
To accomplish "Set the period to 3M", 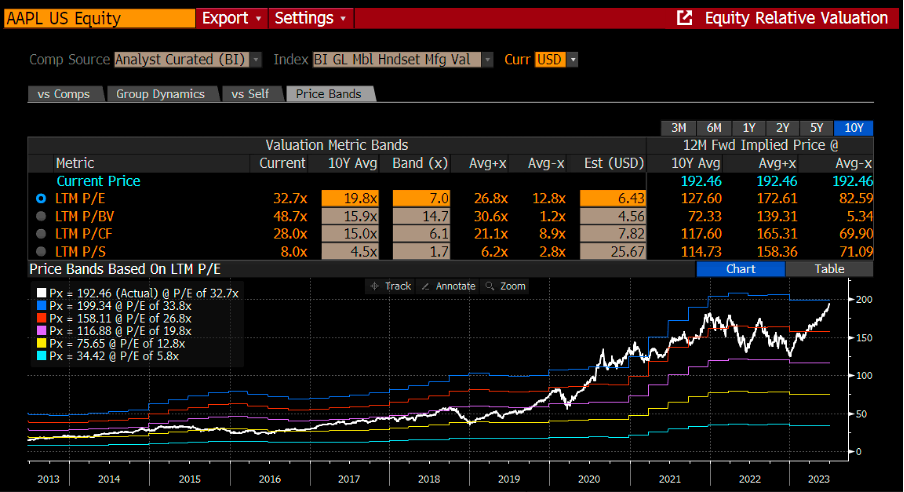I will [x=679, y=128].
